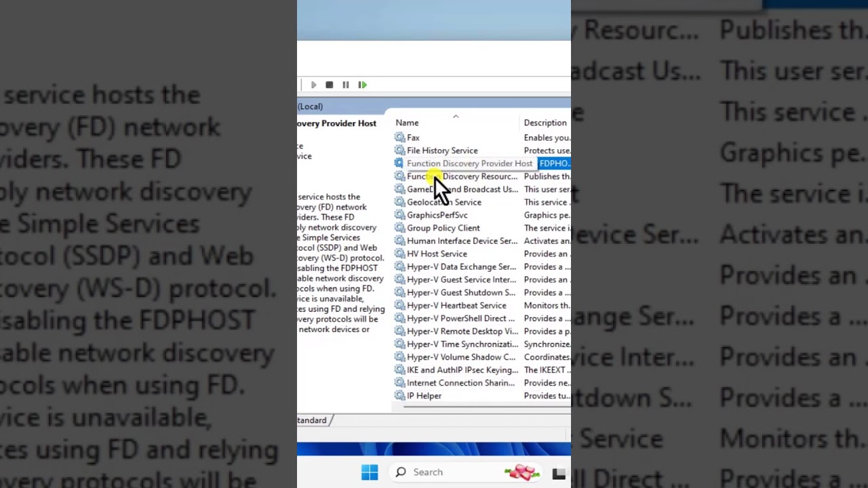Screen dimensions: 868x488
Task: Sort services by the Description column header
Action: point(545,123)
